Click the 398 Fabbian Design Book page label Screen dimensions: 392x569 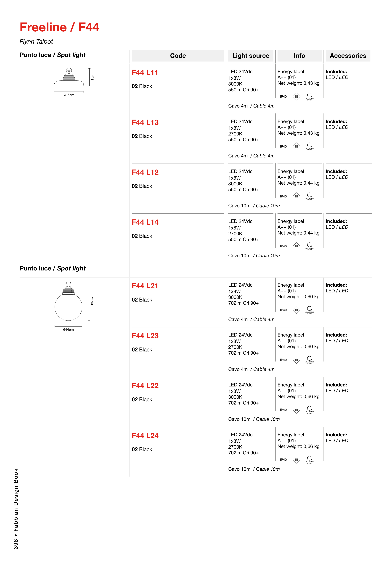point(16,509)
